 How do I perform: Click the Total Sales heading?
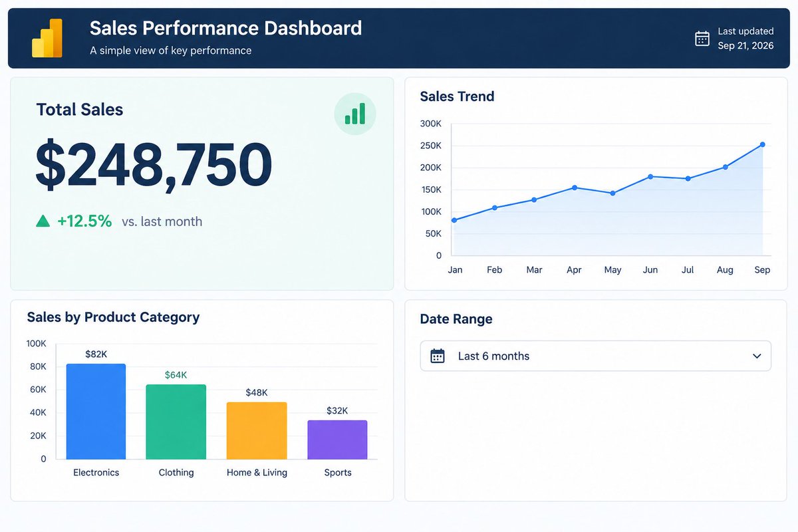[x=80, y=110]
